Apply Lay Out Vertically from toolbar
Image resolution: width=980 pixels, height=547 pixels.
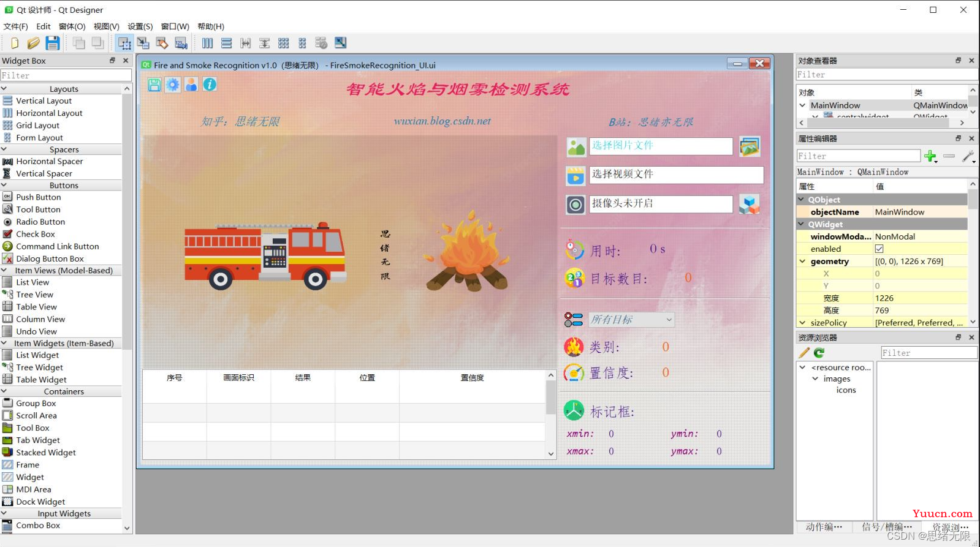pyautogui.click(x=227, y=43)
